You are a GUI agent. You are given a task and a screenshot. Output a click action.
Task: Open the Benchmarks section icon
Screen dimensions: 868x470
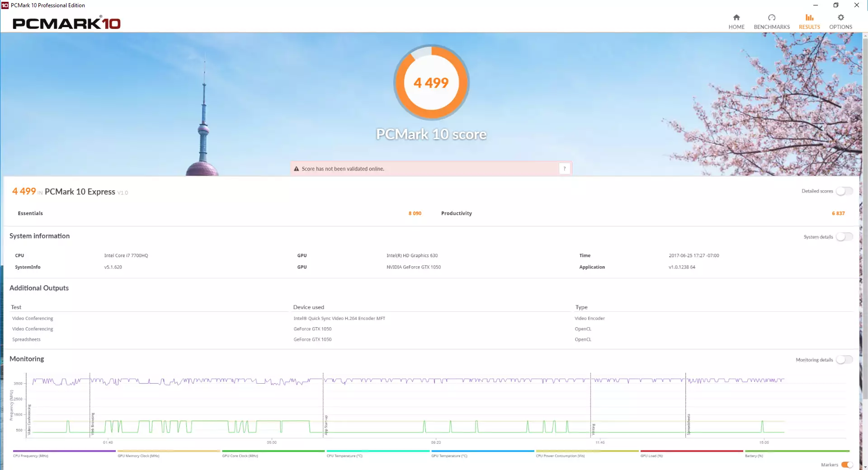pyautogui.click(x=772, y=18)
